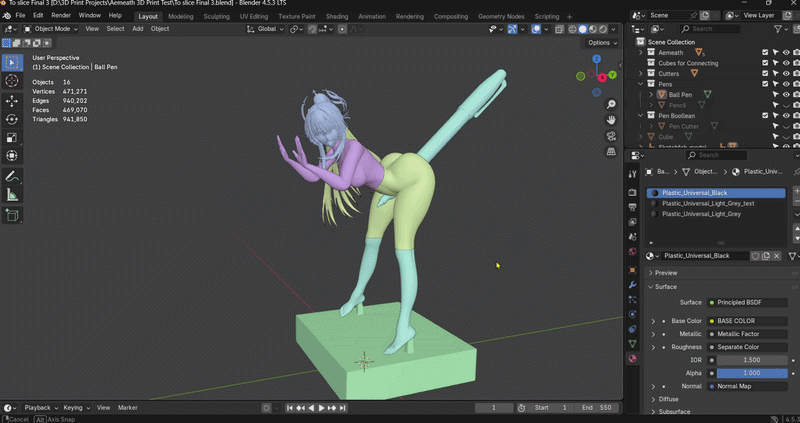Play the animation
This screenshot has height=423, width=800.
click(x=321, y=408)
